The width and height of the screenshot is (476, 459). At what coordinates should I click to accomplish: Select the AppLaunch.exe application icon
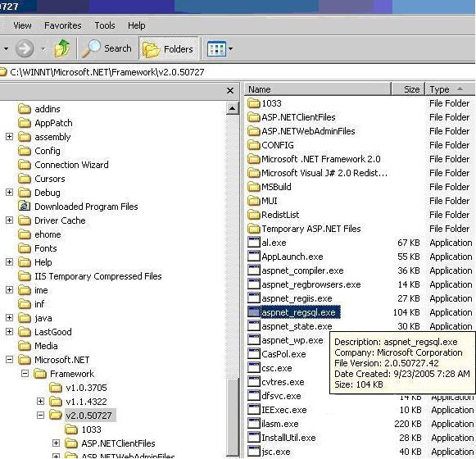point(254,256)
